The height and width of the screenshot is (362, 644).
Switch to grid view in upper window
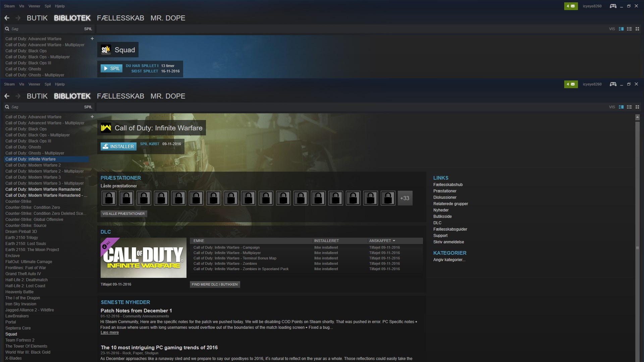point(637,29)
